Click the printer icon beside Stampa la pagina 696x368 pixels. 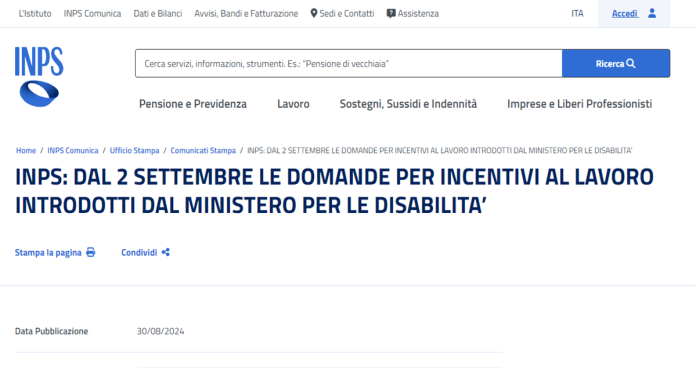click(x=91, y=252)
